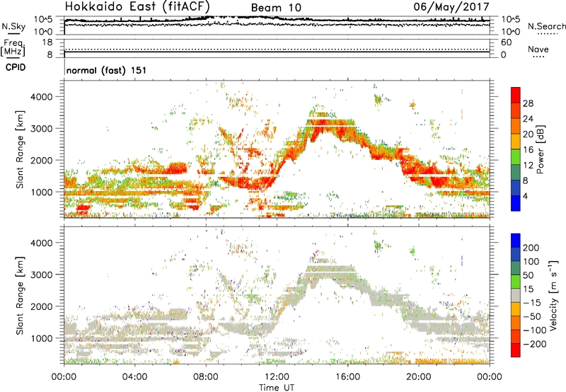Click the 'Time UT' axis label
Viewport: 566px width, 392px height.
pos(277,388)
